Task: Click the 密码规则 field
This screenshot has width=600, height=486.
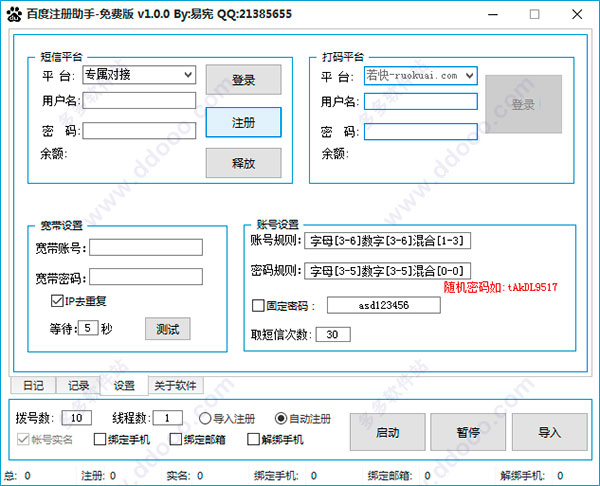Action: point(387,271)
